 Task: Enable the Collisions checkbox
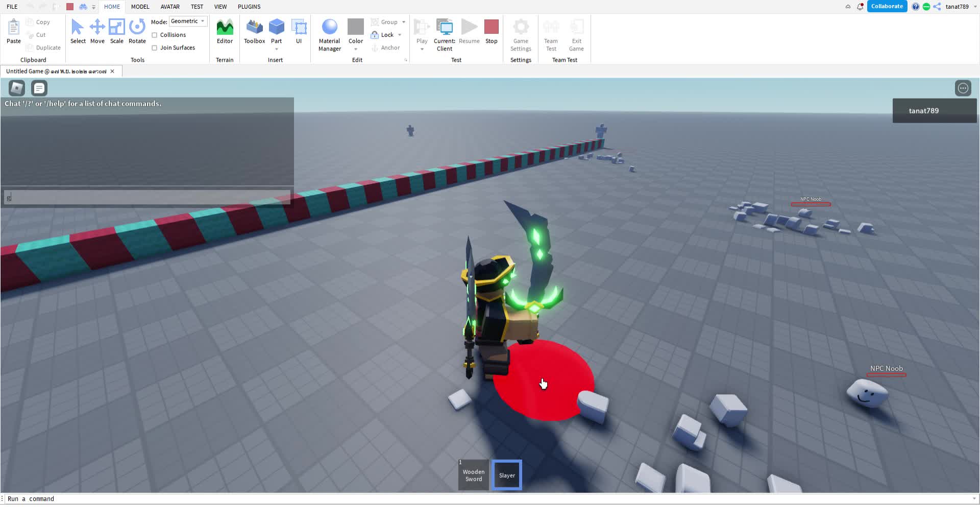[155, 35]
